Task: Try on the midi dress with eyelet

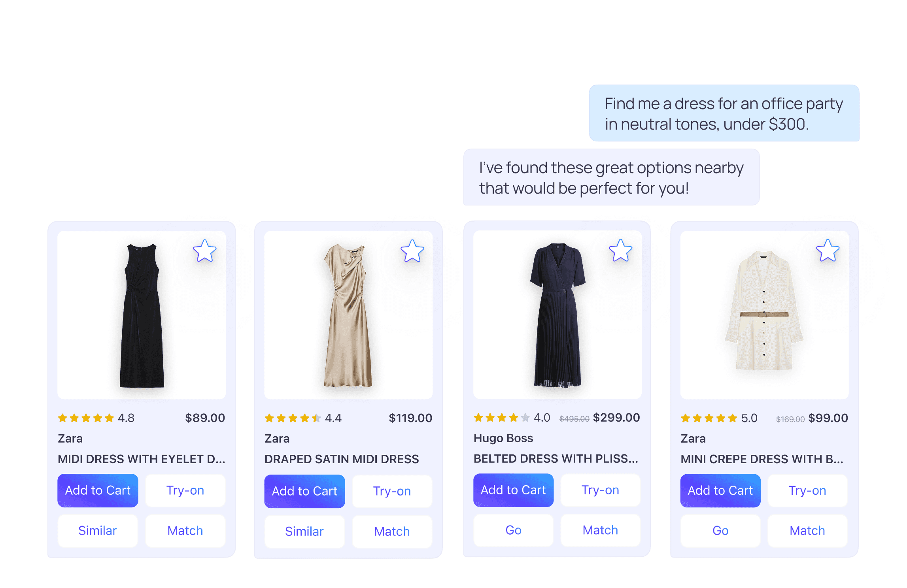Action: coord(185,490)
